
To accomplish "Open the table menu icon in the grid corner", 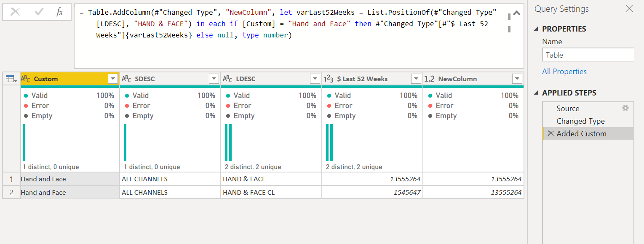I will click(11, 79).
